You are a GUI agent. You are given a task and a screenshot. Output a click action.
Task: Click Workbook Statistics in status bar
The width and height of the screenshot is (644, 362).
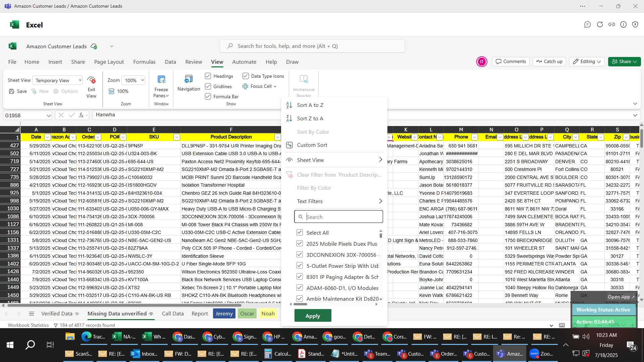[28, 325]
